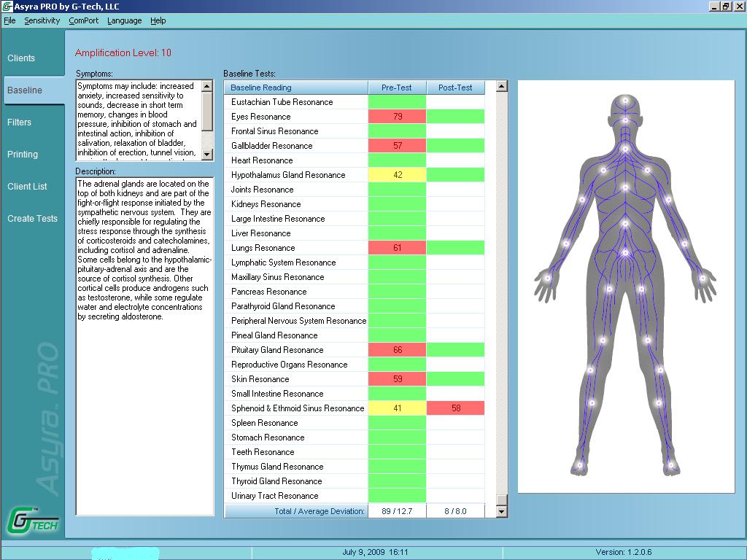The width and height of the screenshot is (747, 560).
Task: Go to the Filters tab
Action: pyautogui.click(x=19, y=122)
